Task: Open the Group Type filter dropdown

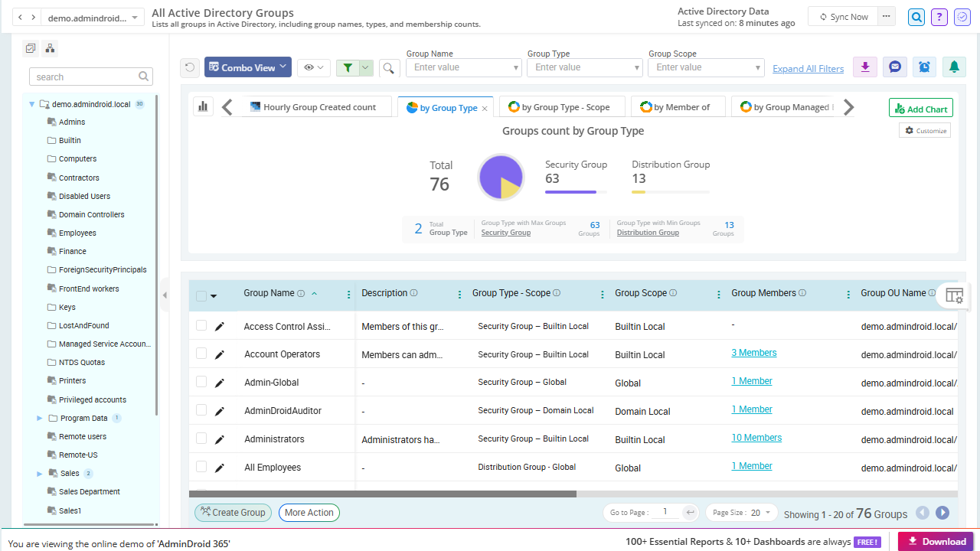Action: [585, 67]
